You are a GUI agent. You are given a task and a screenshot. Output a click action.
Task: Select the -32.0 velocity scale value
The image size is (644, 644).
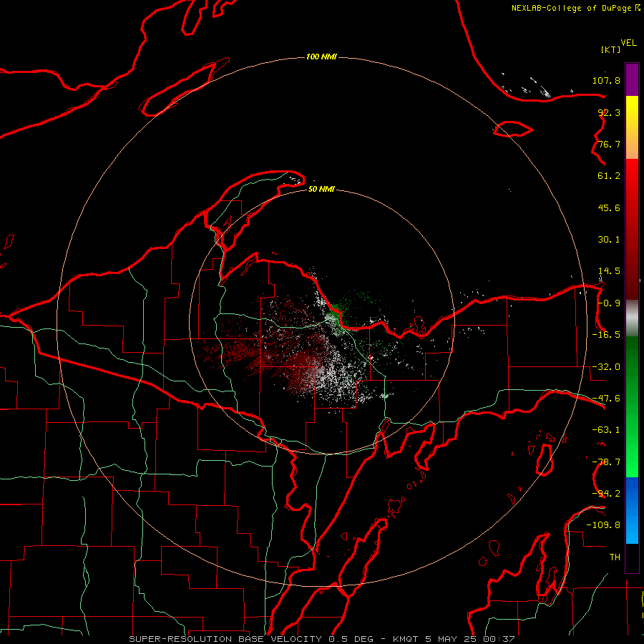pos(606,367)
